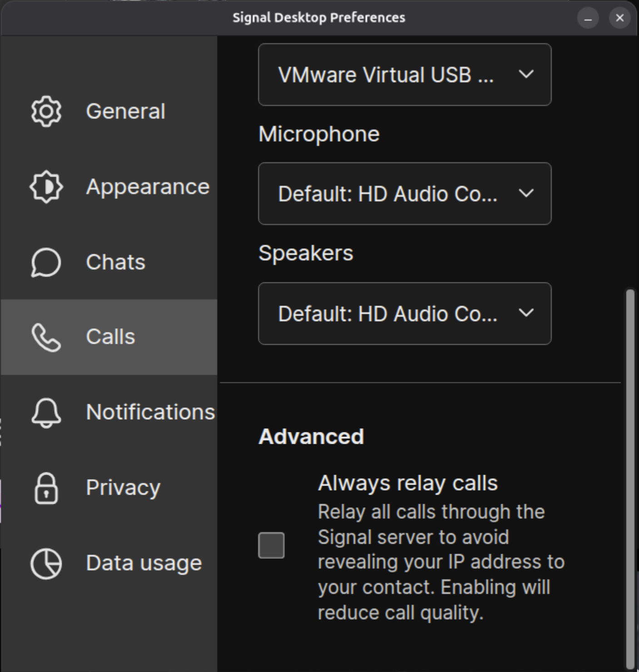Switch to Appearance settings
639x672 pixels.
(109, 187)
